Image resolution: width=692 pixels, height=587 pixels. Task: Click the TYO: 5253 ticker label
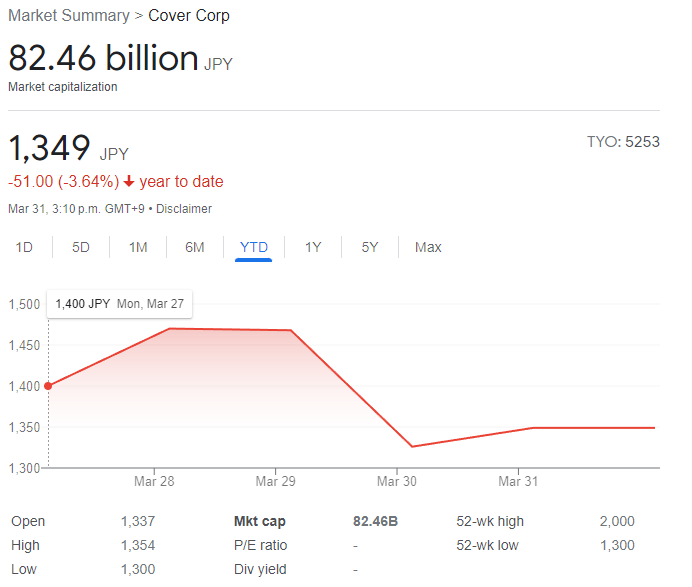[x=623, y=142]
